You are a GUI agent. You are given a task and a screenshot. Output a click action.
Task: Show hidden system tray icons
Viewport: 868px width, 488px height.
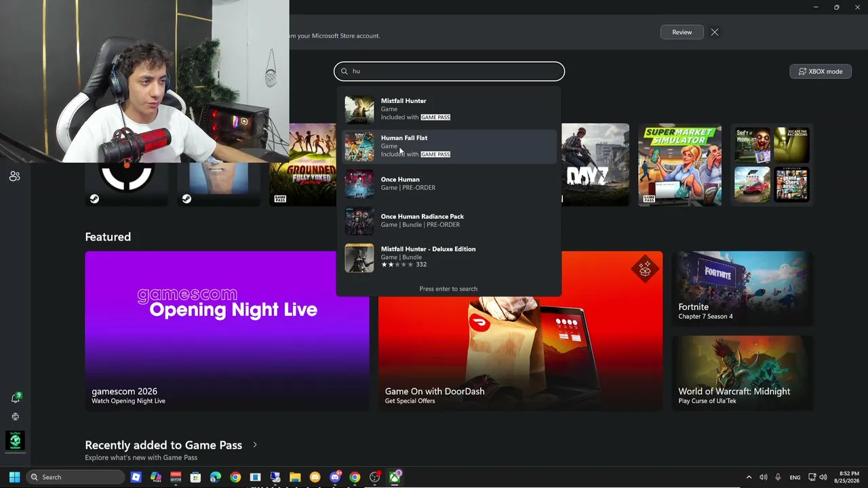coord(749,477)
